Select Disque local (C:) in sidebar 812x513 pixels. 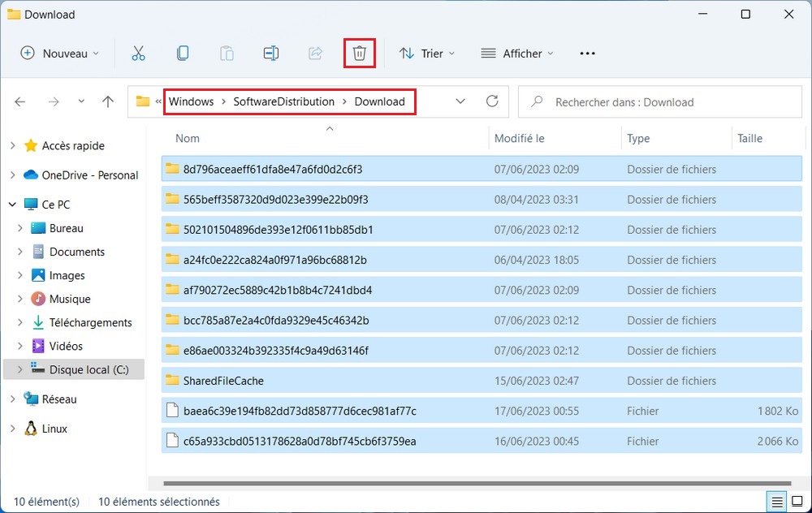(89, 369)
